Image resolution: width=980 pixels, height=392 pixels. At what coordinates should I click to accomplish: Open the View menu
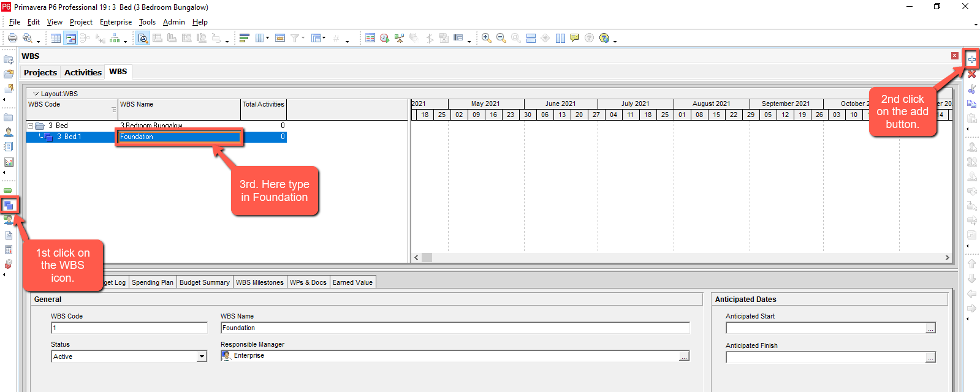tap(55, 22)
